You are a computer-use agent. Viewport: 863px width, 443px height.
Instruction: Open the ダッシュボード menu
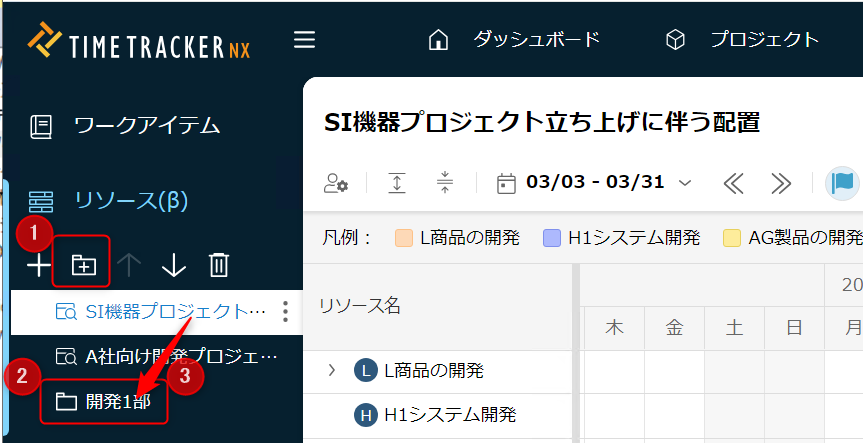514,40
